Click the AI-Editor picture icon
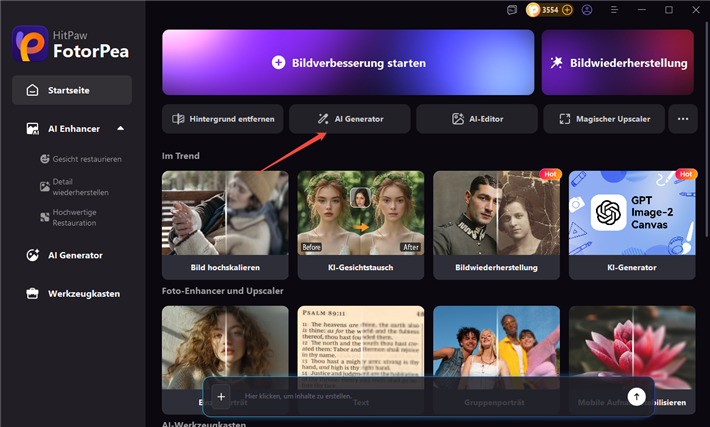The width and height of the screenshot is (710, 427). click(x=458, y=119)
